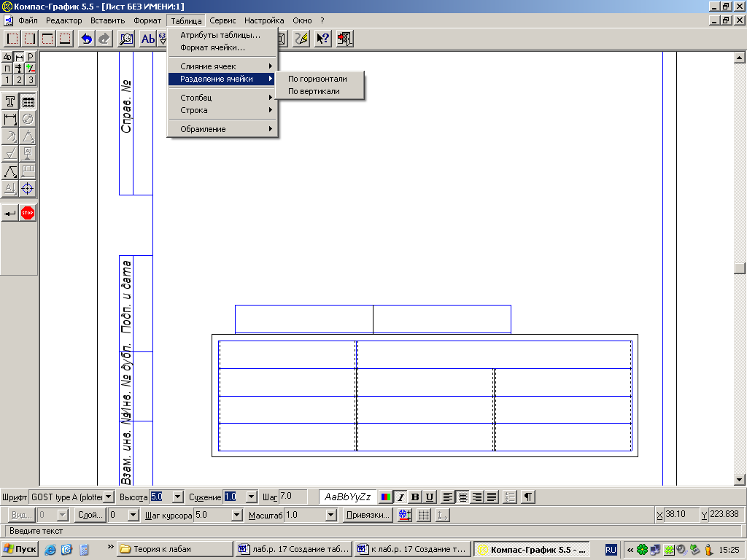Open the Файл menu

[28, 20]
